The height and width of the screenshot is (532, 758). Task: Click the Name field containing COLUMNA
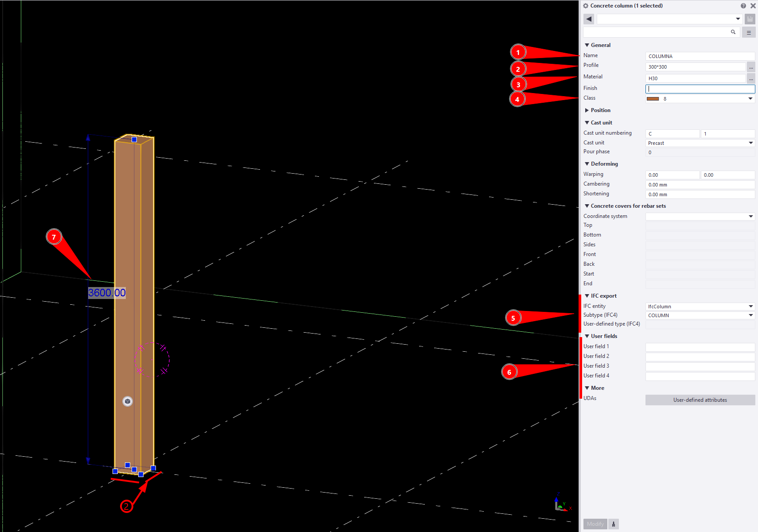[x=700, y=56]
